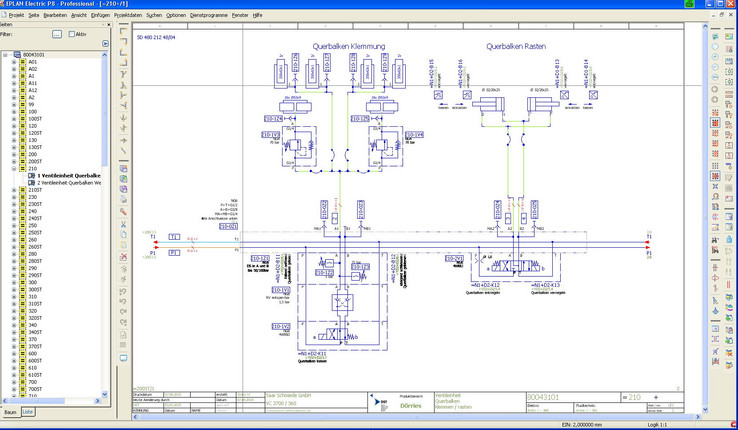738x430 pixels.
Task: Expand the A01 tree node
Action: [x=14, y=62]
